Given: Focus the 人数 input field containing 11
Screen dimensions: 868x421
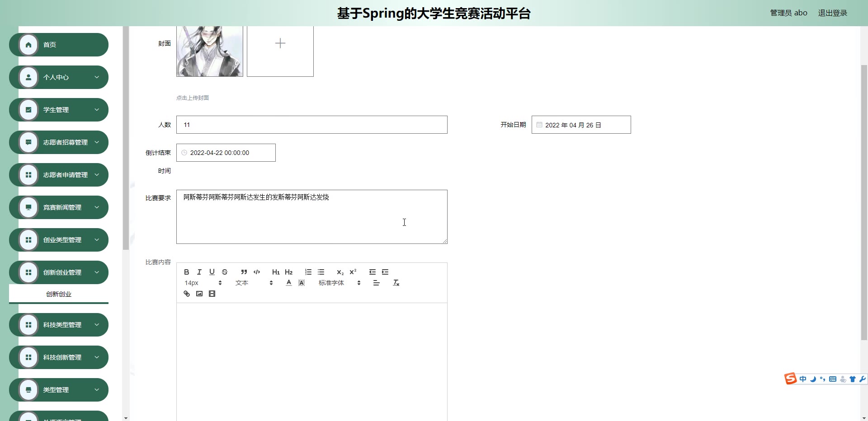Looking at the screenshot, I should pos(312,125).
